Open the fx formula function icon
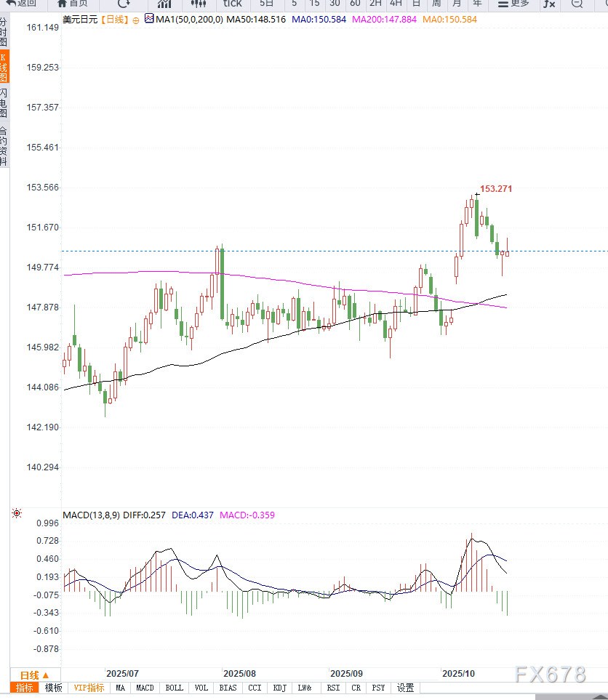 point(549,4)
